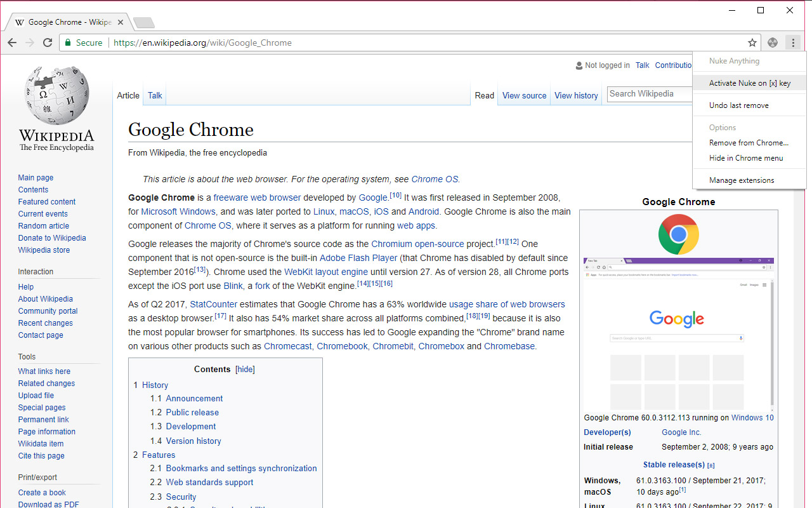
Task: Click the browser back arrow
Action: (12, 43)
